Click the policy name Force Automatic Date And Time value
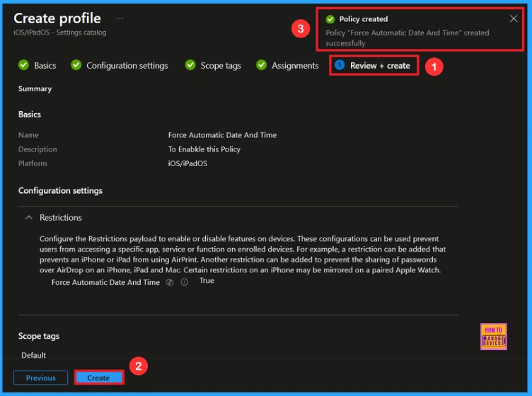 [x=222, y=135]
